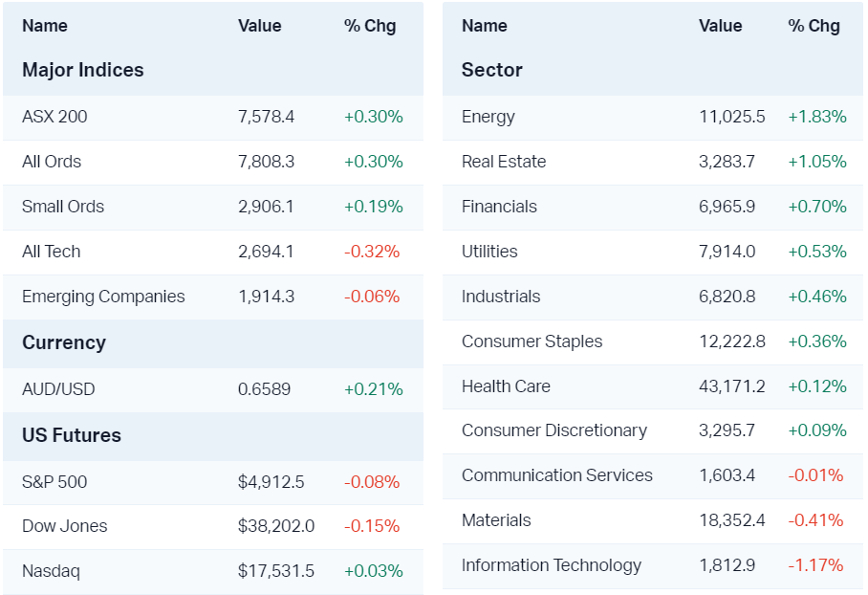The image size is (868, 595).
Task: Click the Financials sector label
Action: [x=499, y=207]
